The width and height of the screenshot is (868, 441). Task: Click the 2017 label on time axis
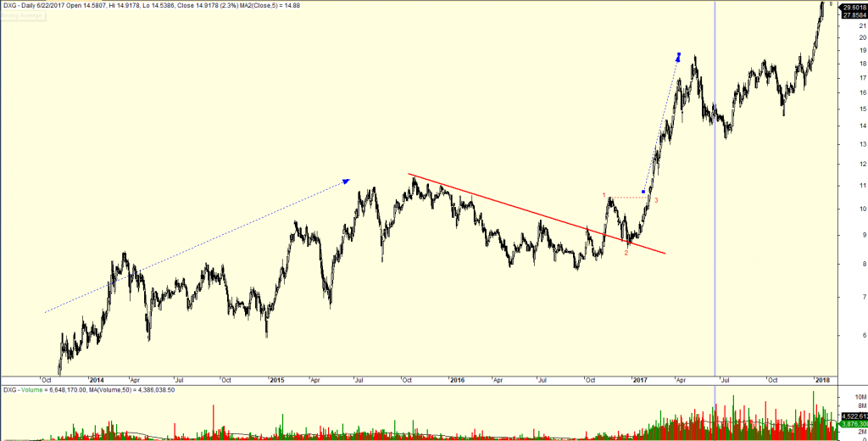(639, 381)
